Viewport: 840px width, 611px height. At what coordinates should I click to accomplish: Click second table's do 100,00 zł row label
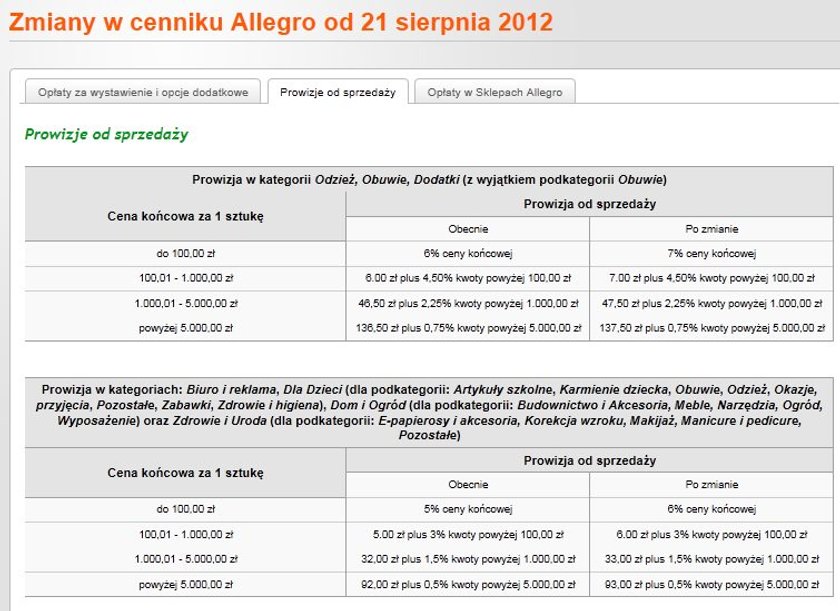coord(185,509)
